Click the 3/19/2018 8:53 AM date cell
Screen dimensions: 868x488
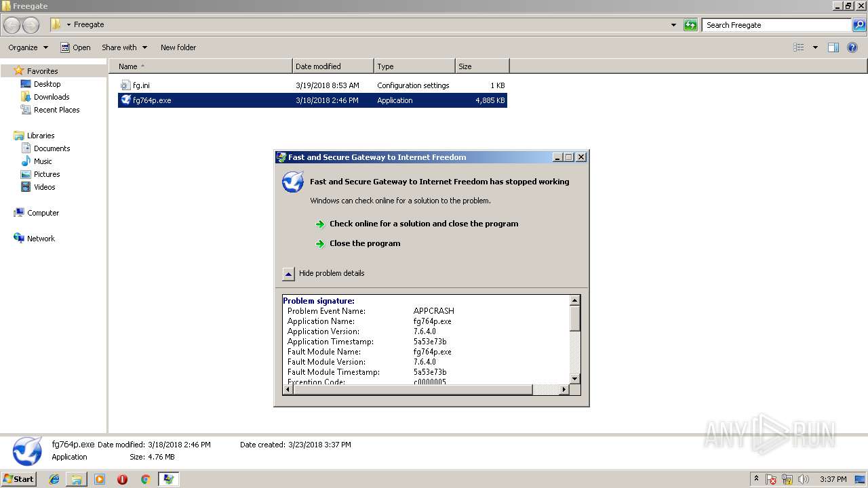(328, 85)
